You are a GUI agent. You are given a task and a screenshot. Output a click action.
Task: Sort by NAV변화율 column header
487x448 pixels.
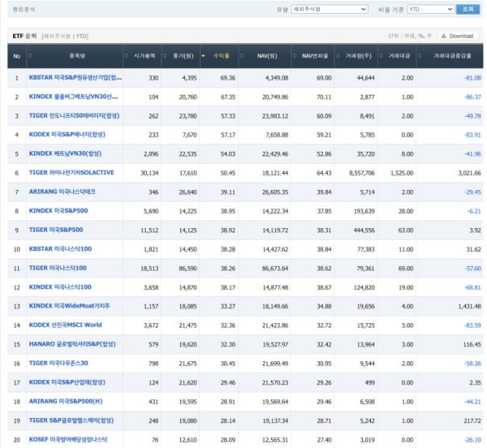pyautogui.click(x=315, y=56)
